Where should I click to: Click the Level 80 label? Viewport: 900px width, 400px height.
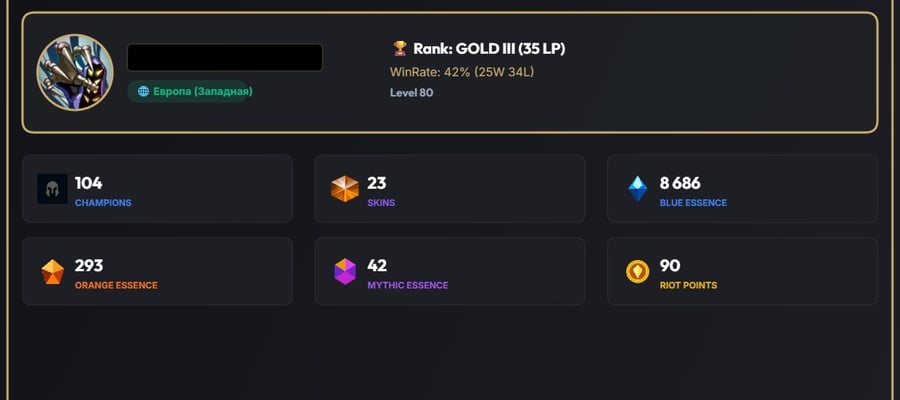coord(412,92)
